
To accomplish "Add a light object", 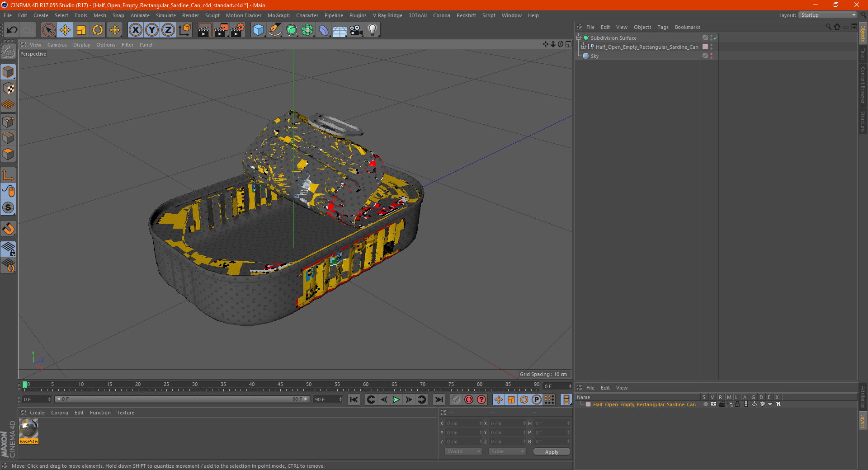I will click(x=373, y=30).
